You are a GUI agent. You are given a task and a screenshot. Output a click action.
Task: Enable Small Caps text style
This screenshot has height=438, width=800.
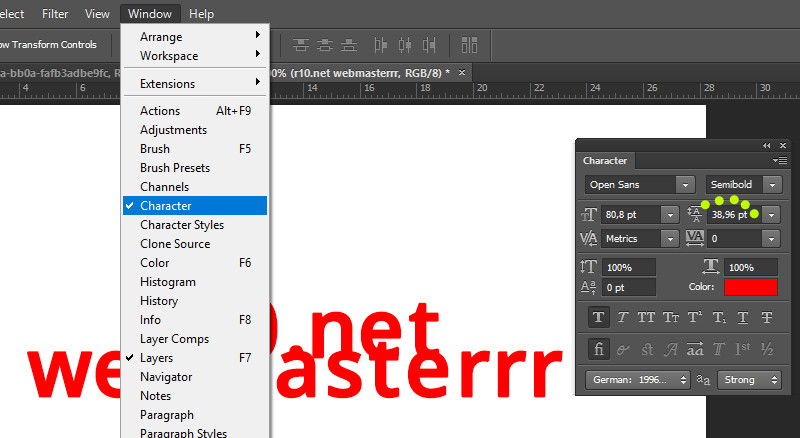pos(671,318)
